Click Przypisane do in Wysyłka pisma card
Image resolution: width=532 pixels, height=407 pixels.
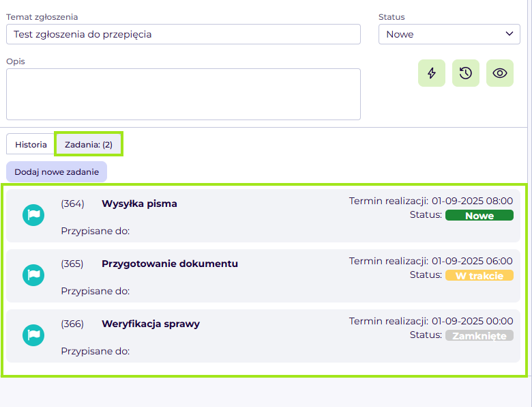(x=95, y=231)
